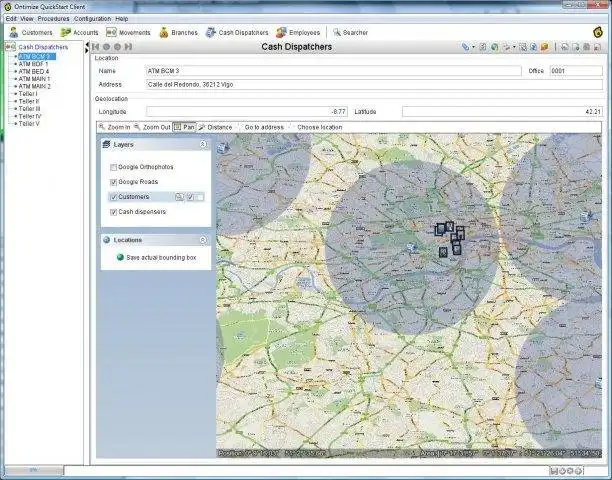Open the Configuration menu

[93, 19]
